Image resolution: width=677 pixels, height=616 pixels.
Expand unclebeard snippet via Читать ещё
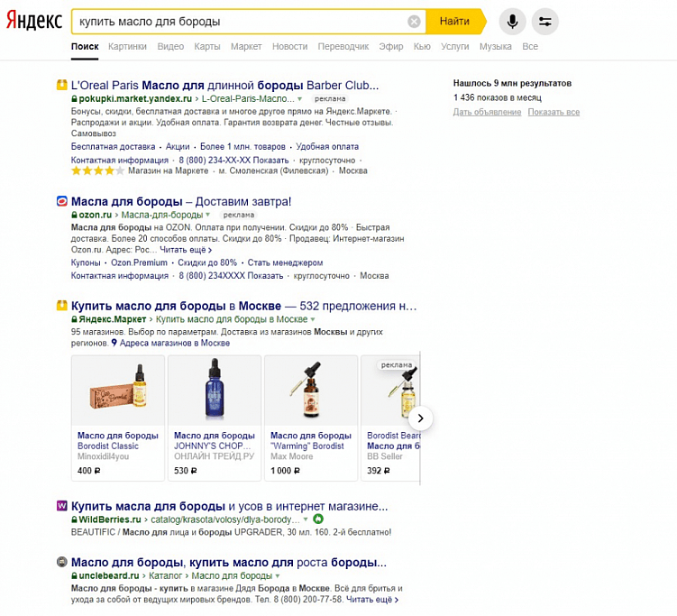pos(372,600)
